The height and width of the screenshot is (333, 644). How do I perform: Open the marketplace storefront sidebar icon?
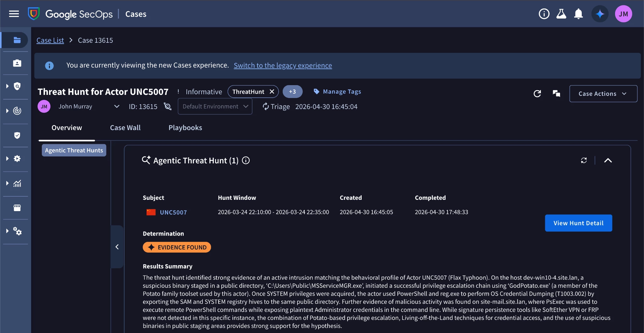tap(17, 208)
